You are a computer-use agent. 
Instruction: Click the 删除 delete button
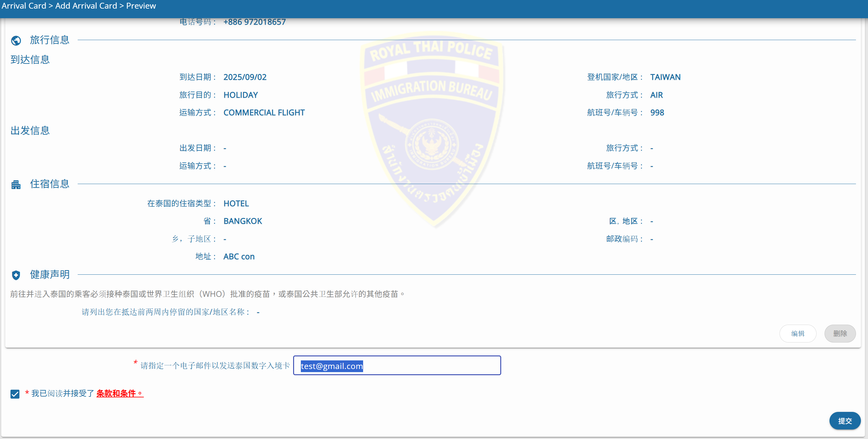pos(840,334)
